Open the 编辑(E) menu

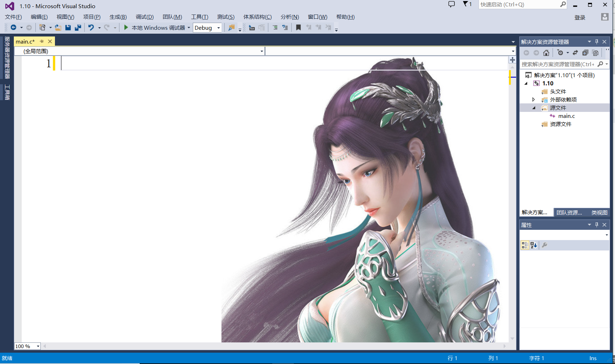point(39,17)
